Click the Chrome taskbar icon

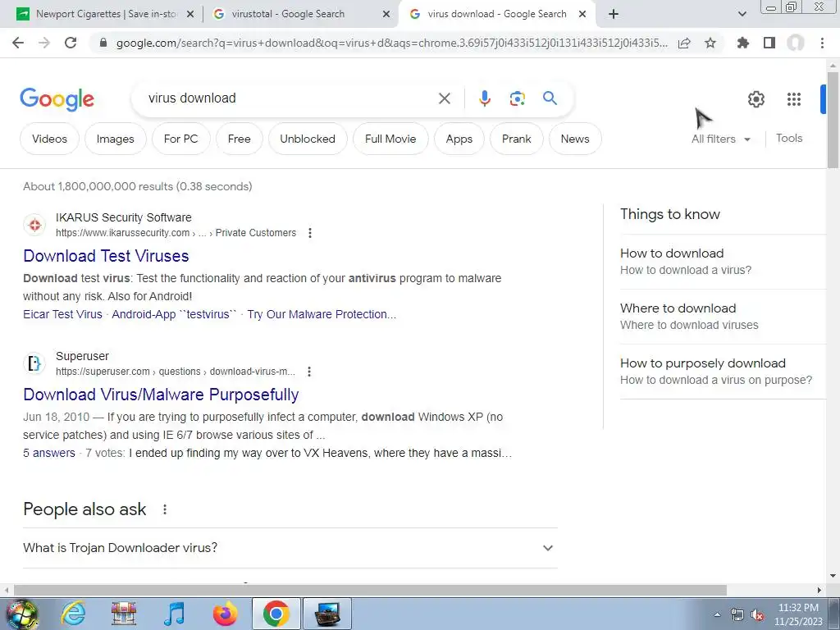276,614
